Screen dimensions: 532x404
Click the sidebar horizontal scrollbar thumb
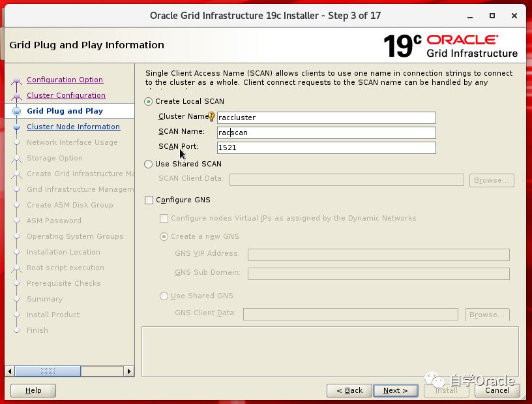[x=48, y=371]
